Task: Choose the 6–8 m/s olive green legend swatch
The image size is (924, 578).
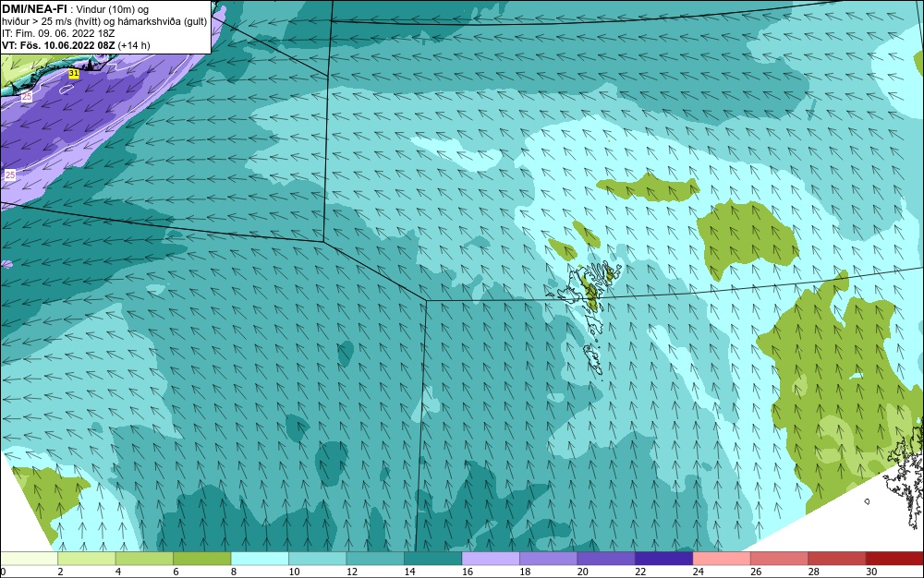Action: [202, 559]
